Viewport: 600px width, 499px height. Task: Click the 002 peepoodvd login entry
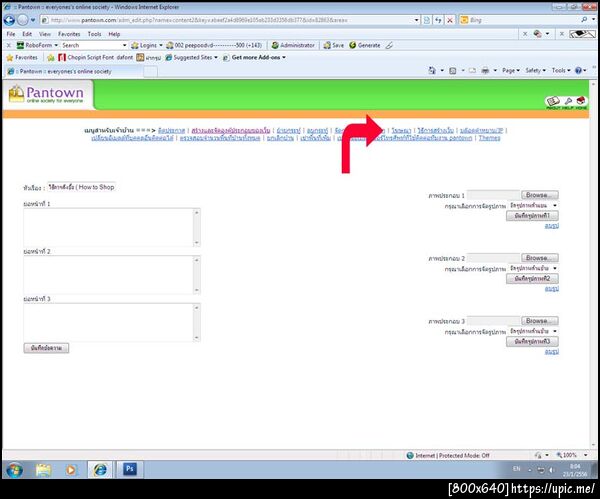pos(214,45)
